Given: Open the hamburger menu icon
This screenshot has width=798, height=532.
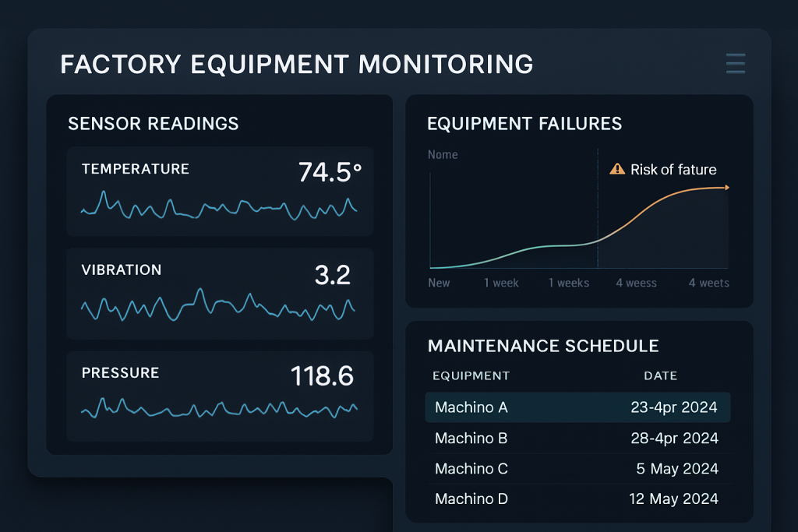Looking at the screenshot, I should [736, 64].
